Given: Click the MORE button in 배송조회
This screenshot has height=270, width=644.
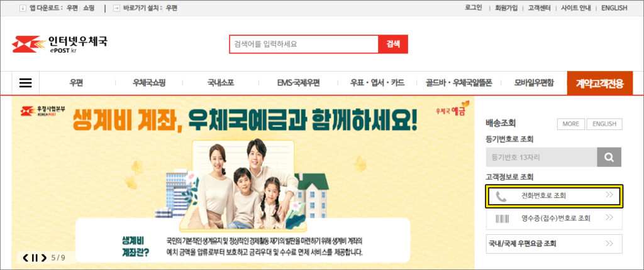Looking at the screenshot, I should pyautogui.click(x=571, y=124).
